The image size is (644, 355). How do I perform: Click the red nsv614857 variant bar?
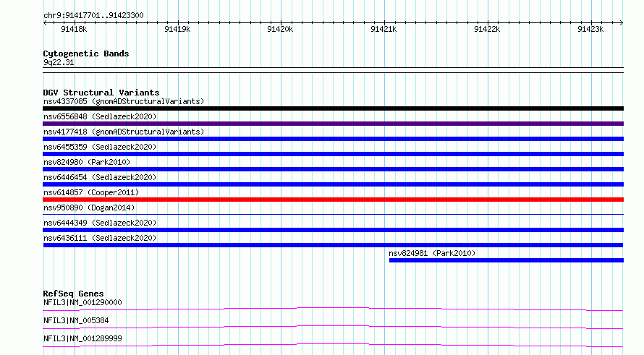[333, 200]
